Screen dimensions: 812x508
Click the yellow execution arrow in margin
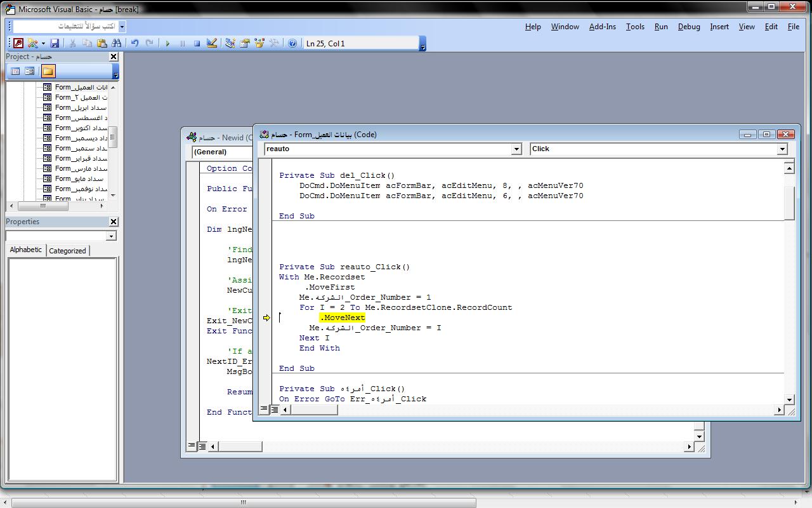[x=266, y=317]
